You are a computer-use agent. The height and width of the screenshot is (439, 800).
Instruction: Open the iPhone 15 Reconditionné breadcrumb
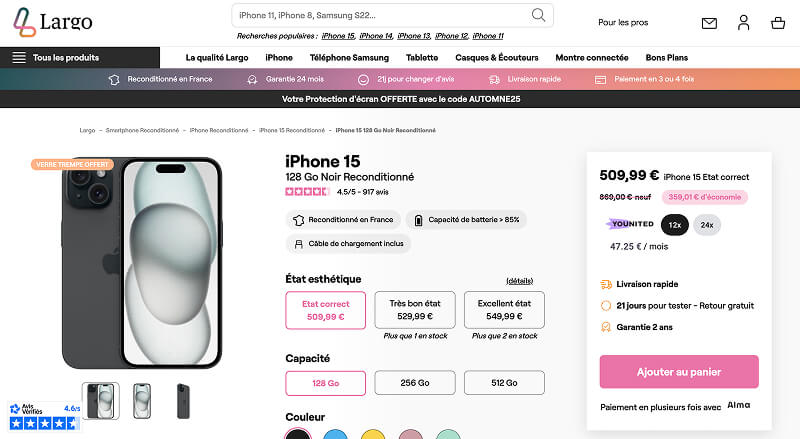pyautogui.click(x=292, y=130)
